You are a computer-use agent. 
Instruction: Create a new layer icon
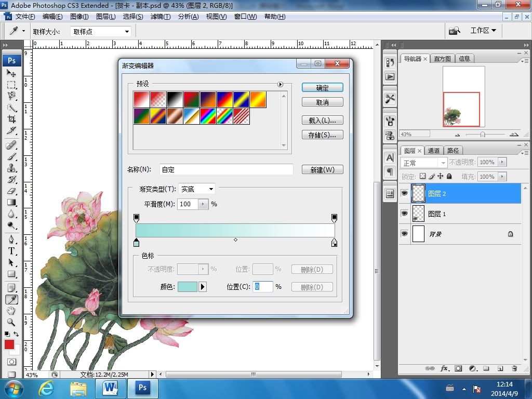(x=500, y=368)
